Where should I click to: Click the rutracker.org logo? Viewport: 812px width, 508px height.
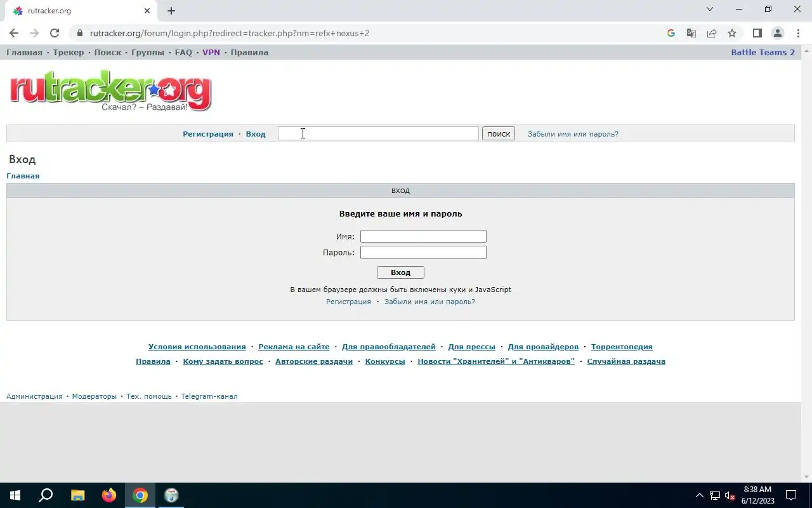pyautogui.click(x=110, y=92)
